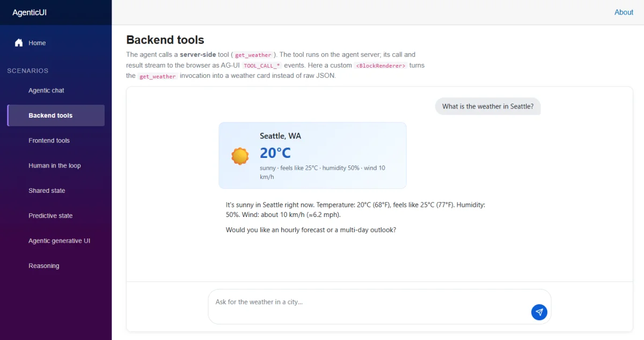Click the Home house icon
Image resolution: width=644 pixels, height=340 pixels.
click(x=19, y=43)
